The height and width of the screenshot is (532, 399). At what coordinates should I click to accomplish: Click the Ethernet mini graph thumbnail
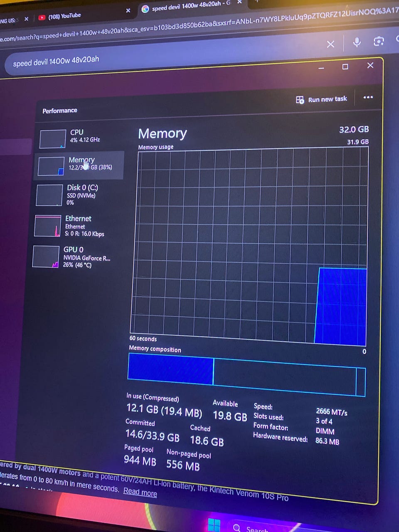coord(47,226)
